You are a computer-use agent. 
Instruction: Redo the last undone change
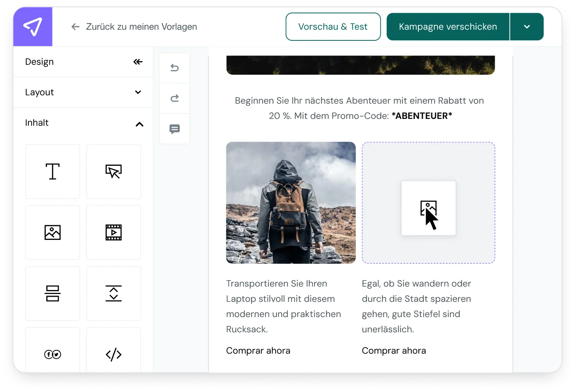pyautogui.click(x=174, y=98)
